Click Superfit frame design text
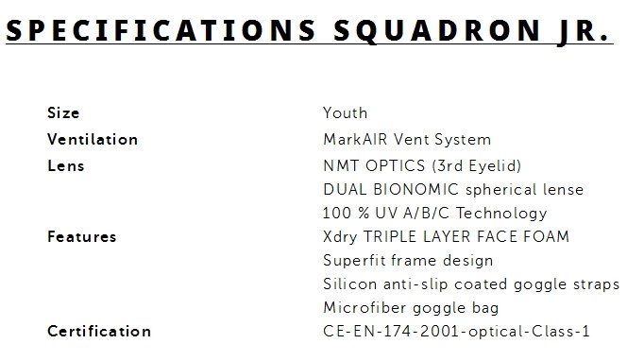This screenshot has height=361, width=644. click(408, 260)
